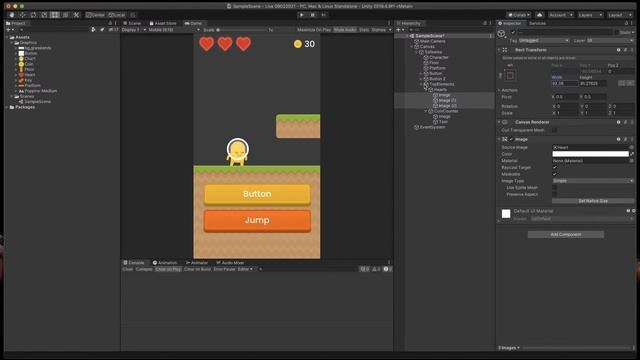Select the Heart asset in Project
Screen dimensions: 640x360
pos(30,75)
